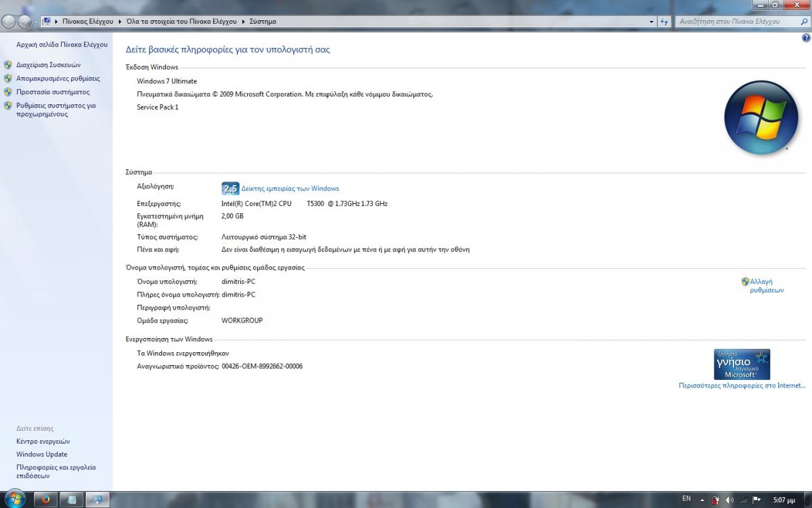812x508 pixels.
Task: Open Αρχική σελίδα Πίνακα Ελέγχου link
Action: click(62, 44)
